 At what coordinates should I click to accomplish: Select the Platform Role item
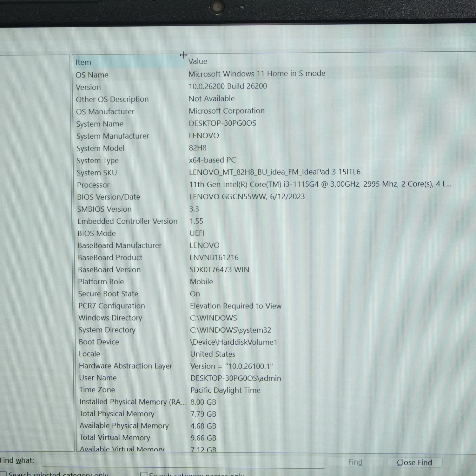(101, 281)
